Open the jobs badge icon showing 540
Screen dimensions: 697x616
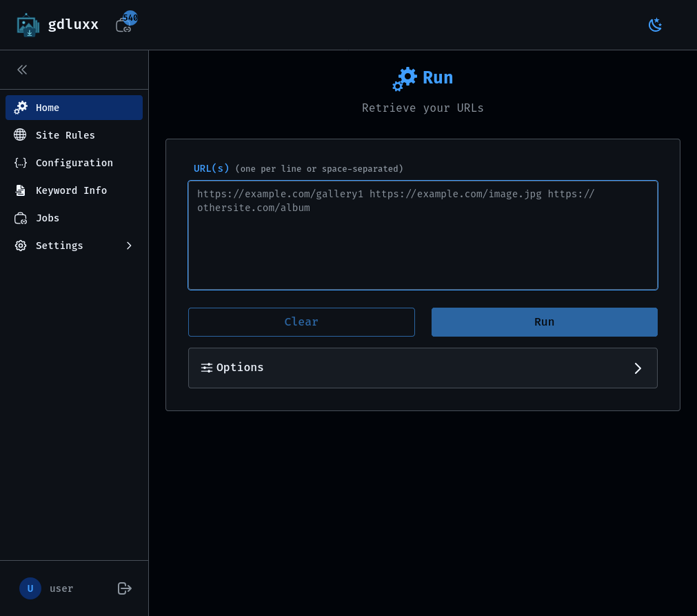(x=125, y=24)
